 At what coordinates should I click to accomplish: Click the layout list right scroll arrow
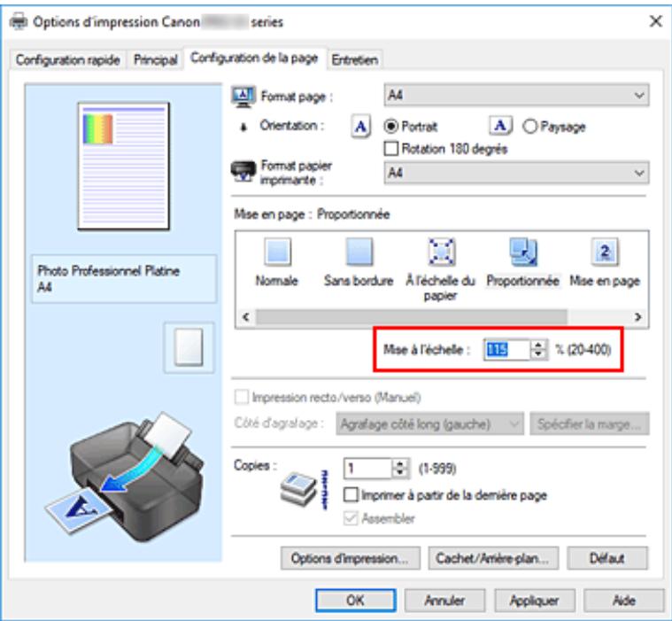point(638,317)
